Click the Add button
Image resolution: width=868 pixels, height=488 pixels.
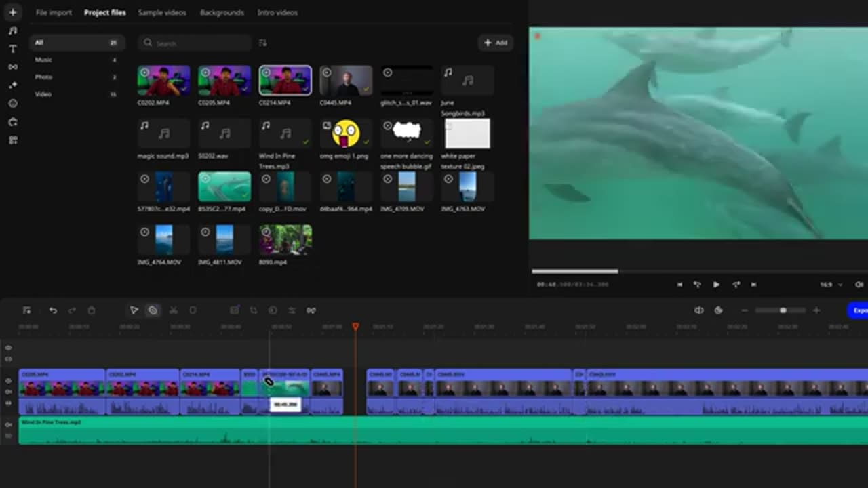click(x=496, y=43)
